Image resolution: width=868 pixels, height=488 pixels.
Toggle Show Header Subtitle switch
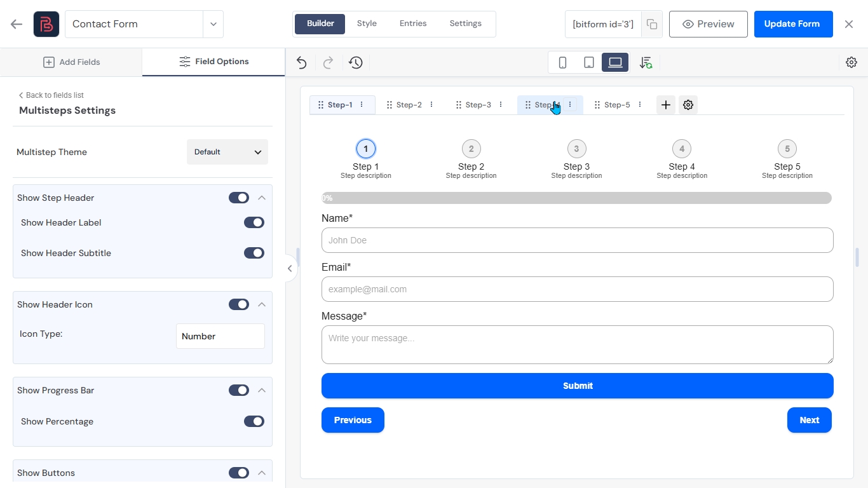point(254,253)
